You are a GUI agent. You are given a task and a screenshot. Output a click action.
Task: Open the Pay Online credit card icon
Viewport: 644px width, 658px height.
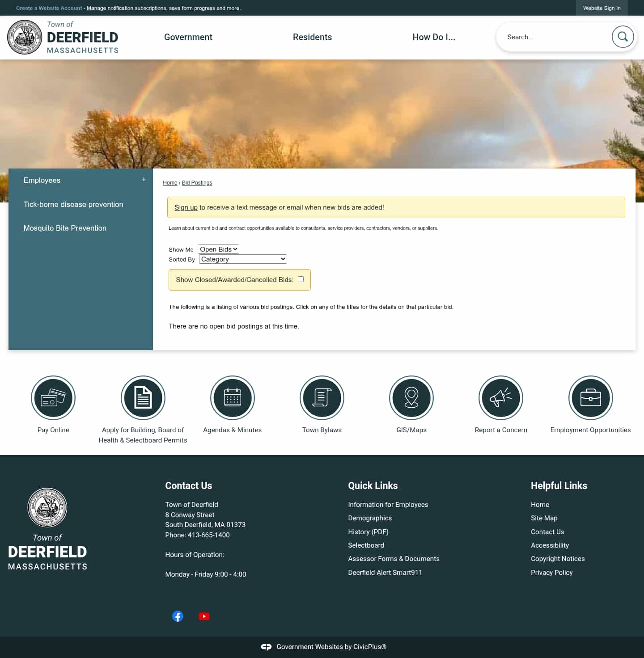pos(53,398)
